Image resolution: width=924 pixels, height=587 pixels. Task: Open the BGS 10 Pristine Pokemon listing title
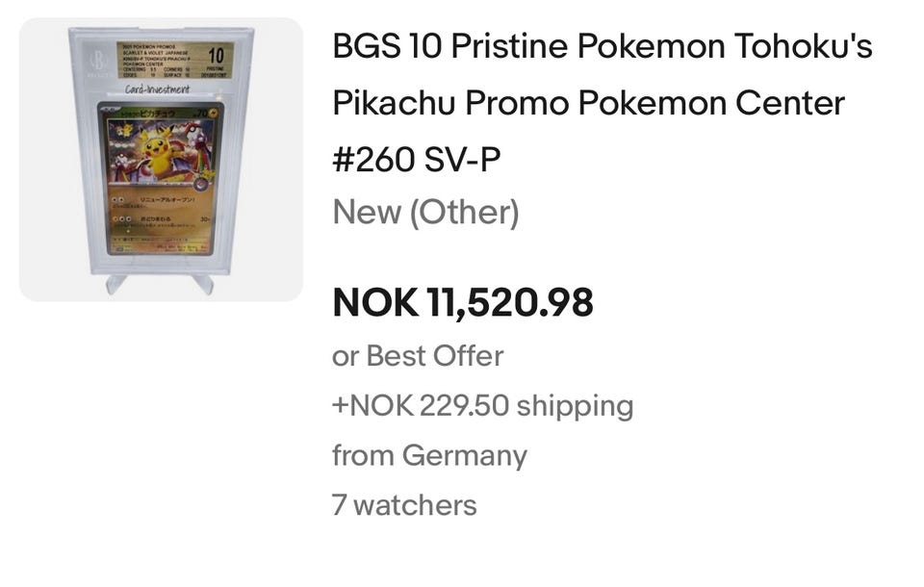tap(602, 46)
